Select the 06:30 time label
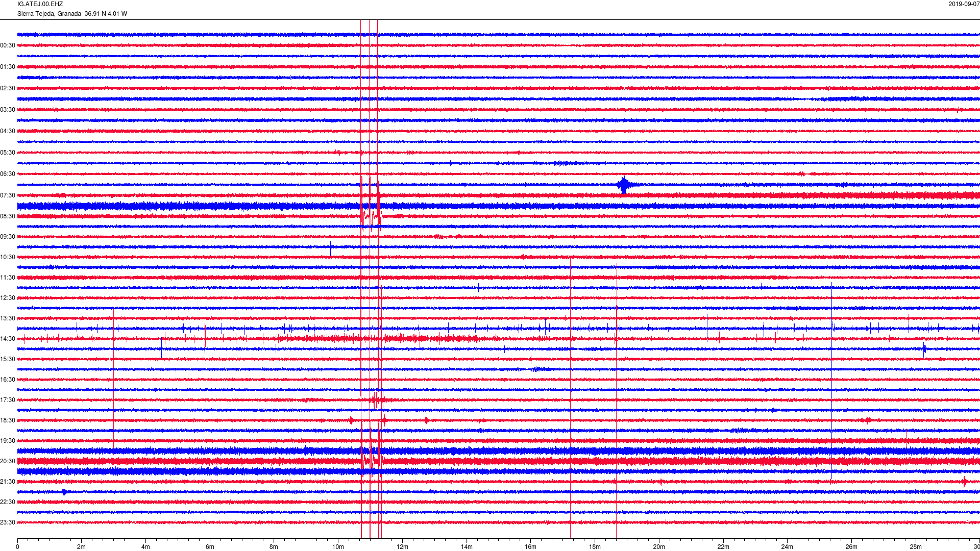The width and height of the screenshot is (980, 551). (x=8, y=174)
